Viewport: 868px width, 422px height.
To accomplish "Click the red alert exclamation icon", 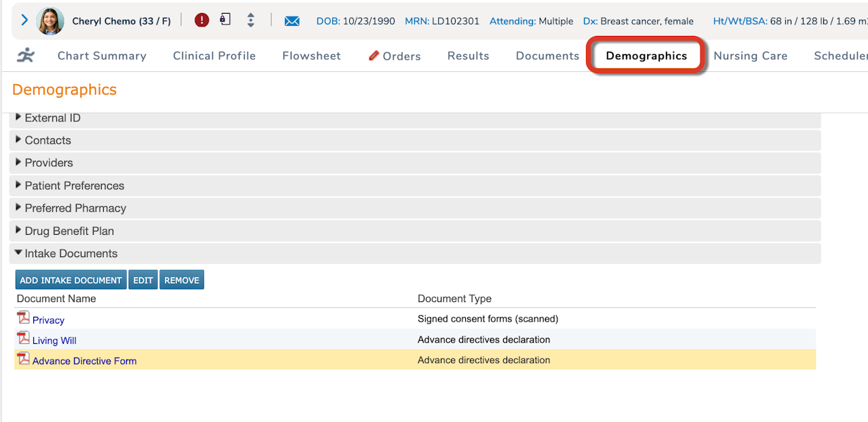I will (201, 20).
